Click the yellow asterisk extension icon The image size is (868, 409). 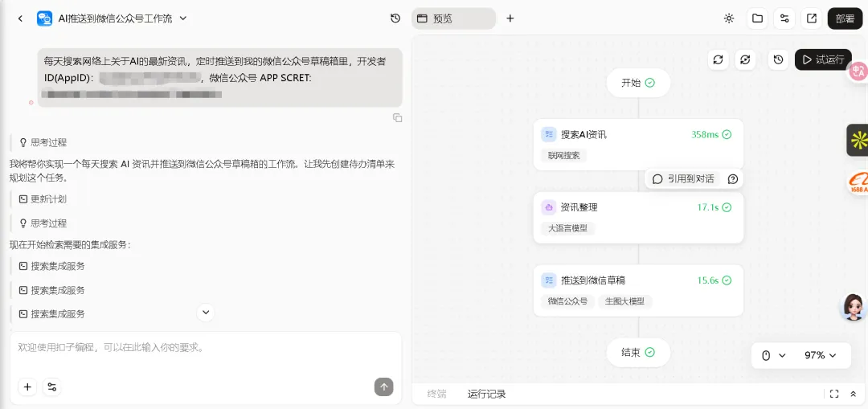click(858, 140)
